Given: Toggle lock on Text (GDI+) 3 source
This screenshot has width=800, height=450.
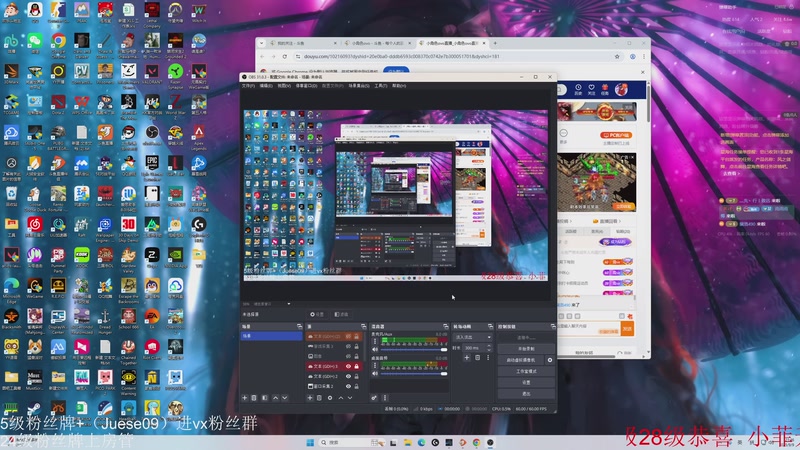Looking at the screenshot, I should [x=357, y=366].
